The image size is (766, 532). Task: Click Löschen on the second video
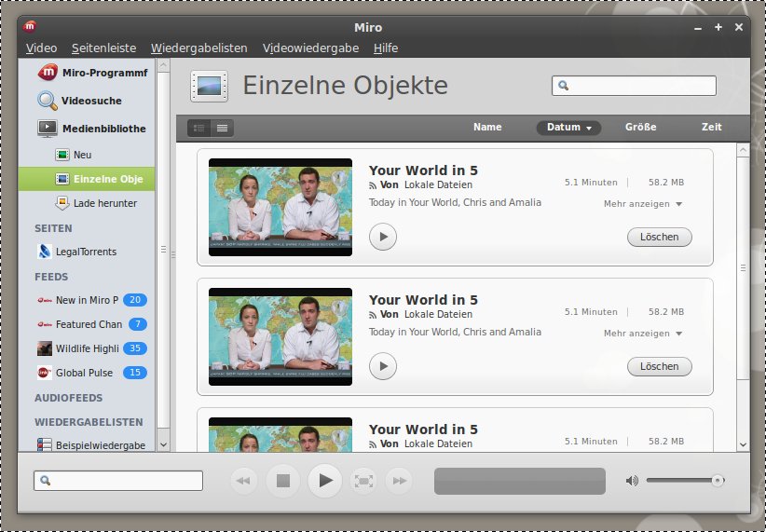(660, 366)
